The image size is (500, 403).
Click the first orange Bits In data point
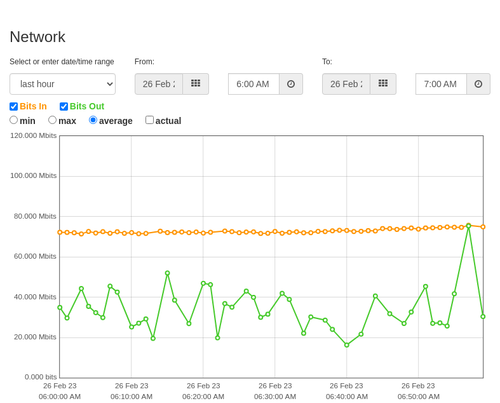(60, 232)
